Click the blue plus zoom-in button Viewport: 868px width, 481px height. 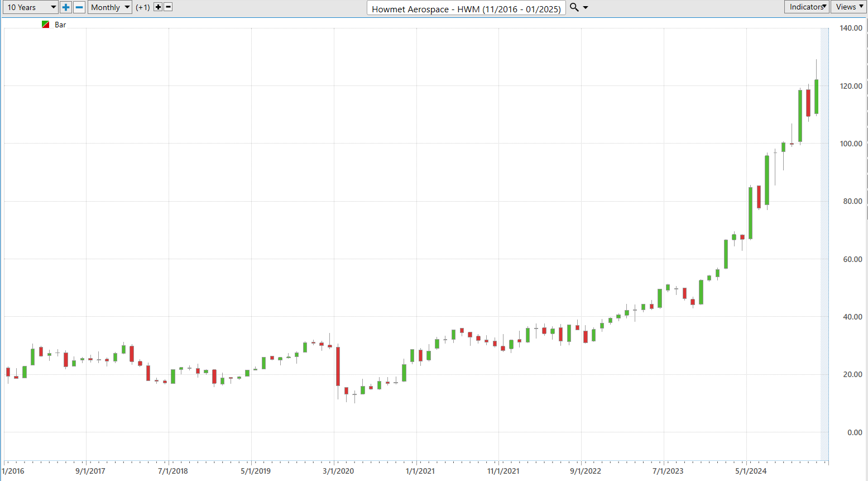point(66,7)
